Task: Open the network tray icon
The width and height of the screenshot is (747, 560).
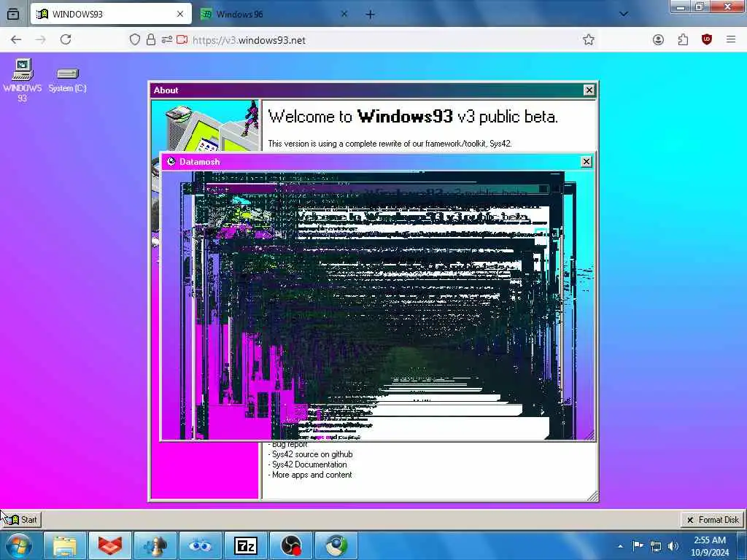Action: [656, 546]
